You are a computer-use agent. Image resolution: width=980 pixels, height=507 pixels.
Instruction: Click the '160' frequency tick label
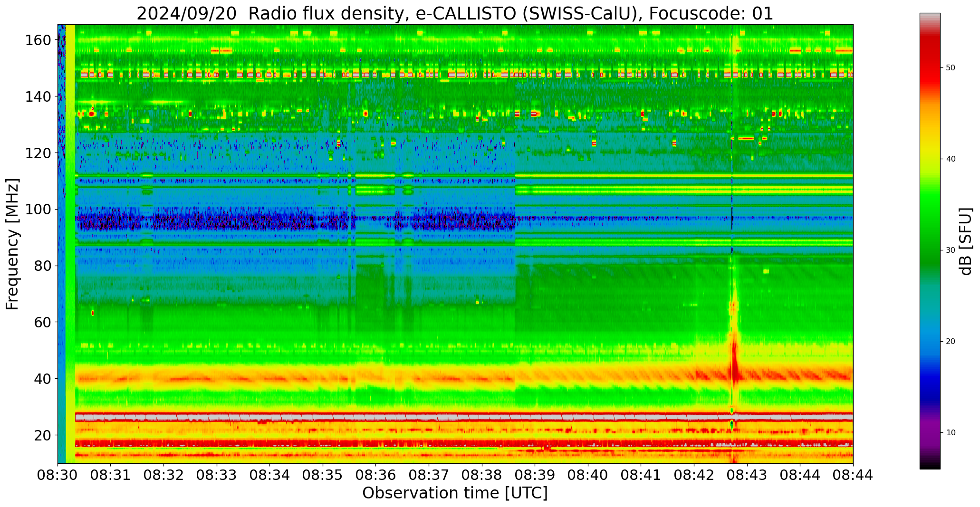[x=38, y=40]
